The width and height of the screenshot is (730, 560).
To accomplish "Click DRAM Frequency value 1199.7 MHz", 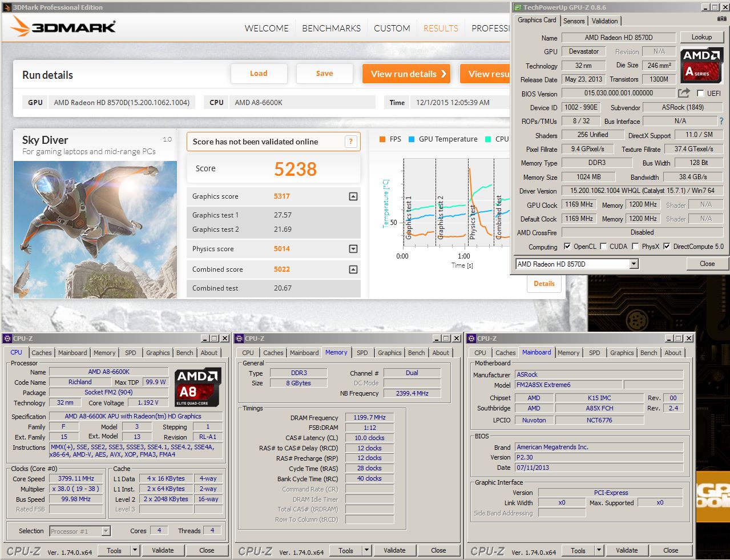I will pyautogui.click(x=369, y=418).
